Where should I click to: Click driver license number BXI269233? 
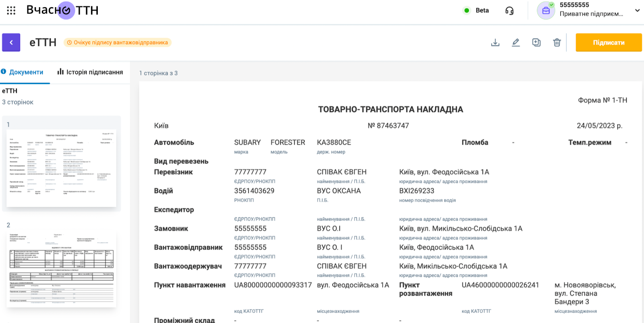coord(417,191)
